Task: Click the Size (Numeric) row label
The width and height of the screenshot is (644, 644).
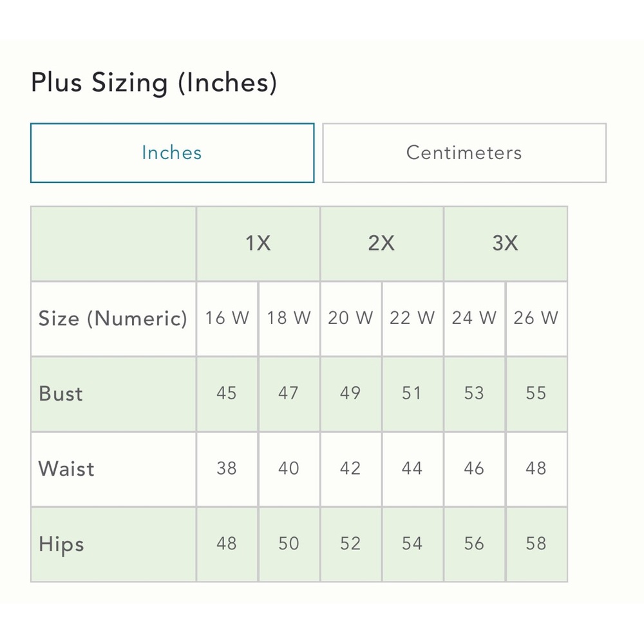Action: [x=113, y=319]
